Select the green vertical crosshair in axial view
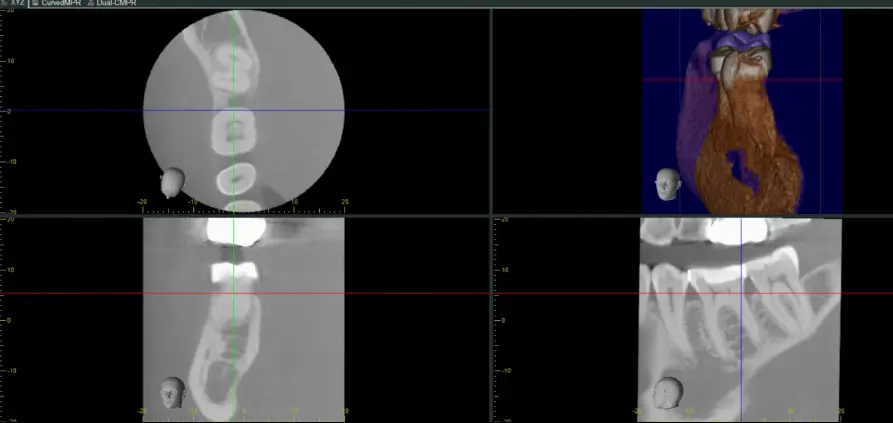The image size is (893, 423). coord(233,111)
